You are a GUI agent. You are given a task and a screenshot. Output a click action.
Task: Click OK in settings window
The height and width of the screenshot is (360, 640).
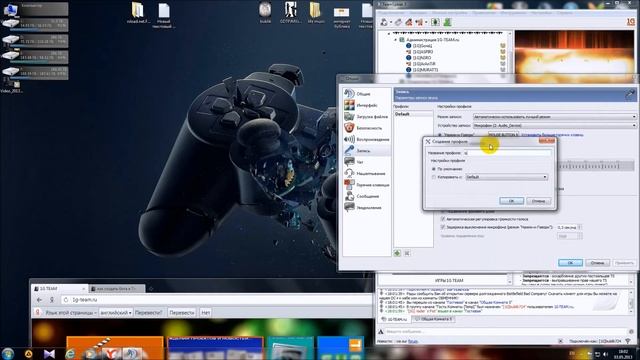point(570,263)
